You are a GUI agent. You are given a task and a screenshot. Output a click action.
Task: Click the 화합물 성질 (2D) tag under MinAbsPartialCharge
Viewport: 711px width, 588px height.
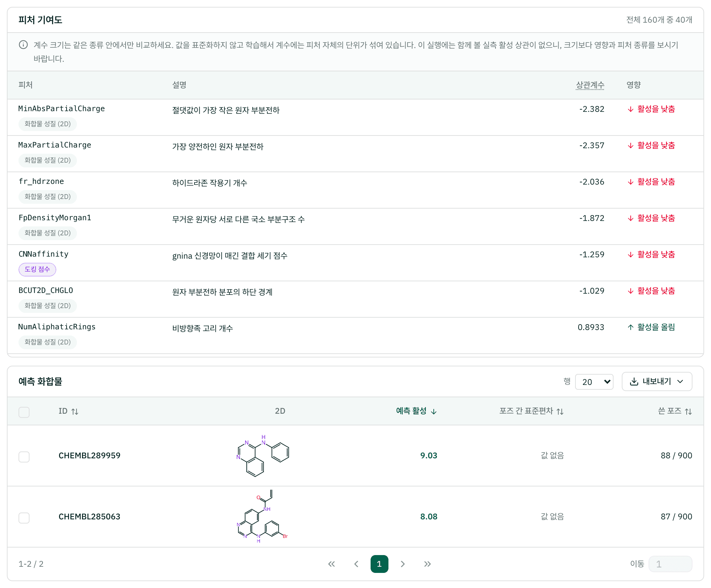47,124
